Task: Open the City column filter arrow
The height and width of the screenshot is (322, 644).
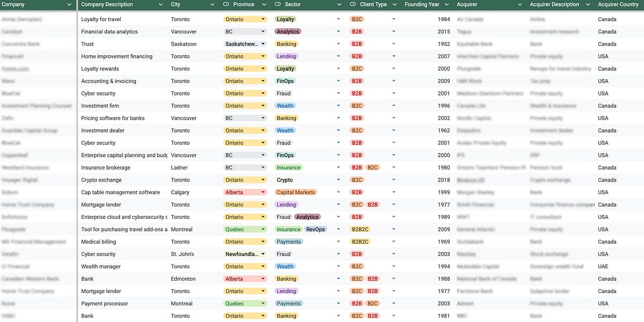Action: [213, 4]
